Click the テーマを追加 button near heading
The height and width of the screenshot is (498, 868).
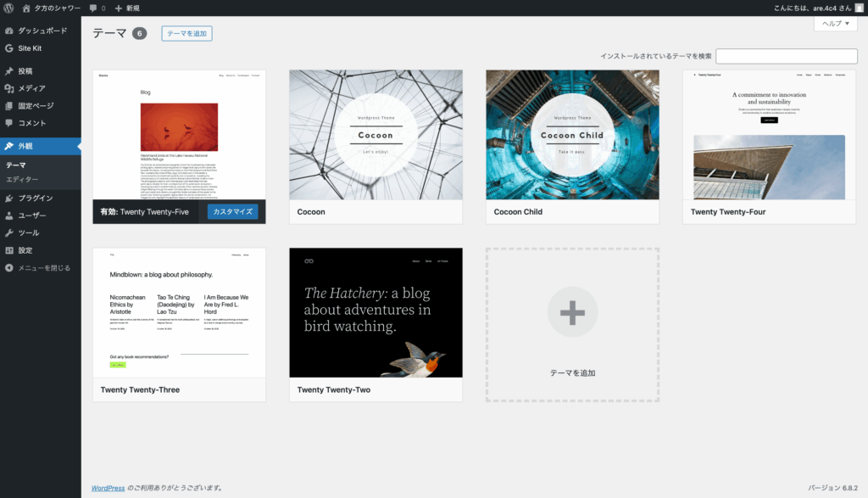pos(186,33)
